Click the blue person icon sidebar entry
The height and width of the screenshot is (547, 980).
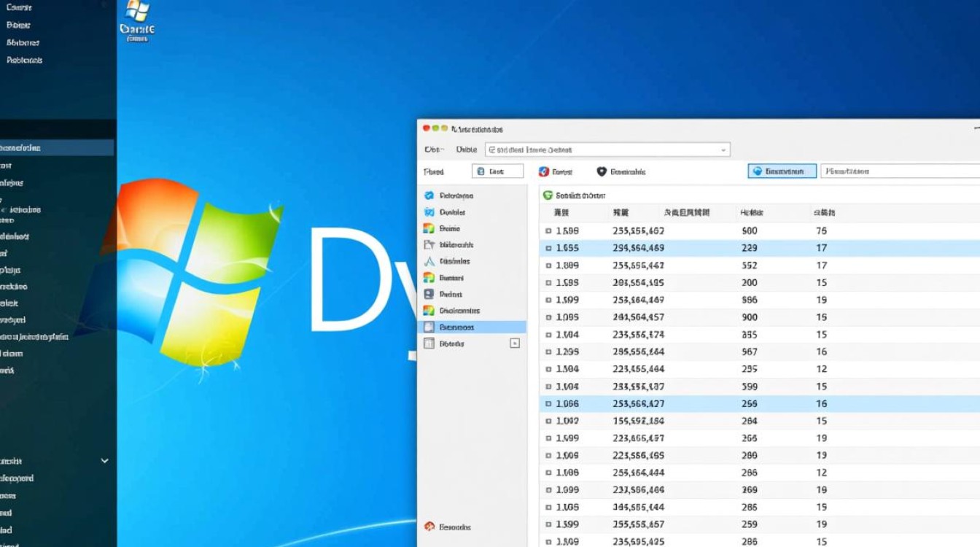tap(429, 295)
